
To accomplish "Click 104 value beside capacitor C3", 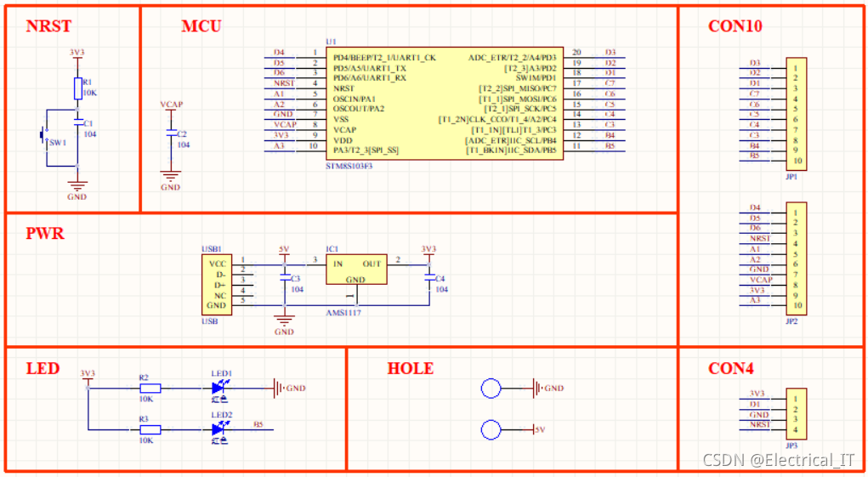I will 298,289.
